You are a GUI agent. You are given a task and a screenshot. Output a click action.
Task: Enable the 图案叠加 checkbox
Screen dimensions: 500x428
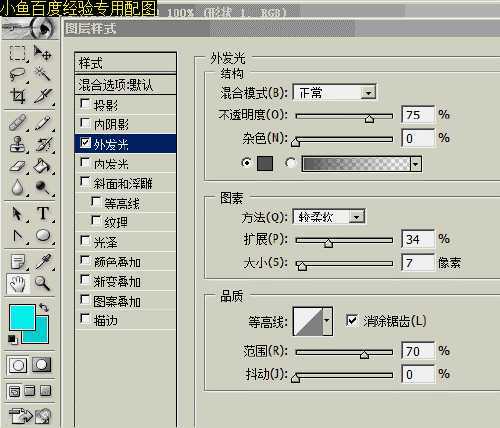85,300
